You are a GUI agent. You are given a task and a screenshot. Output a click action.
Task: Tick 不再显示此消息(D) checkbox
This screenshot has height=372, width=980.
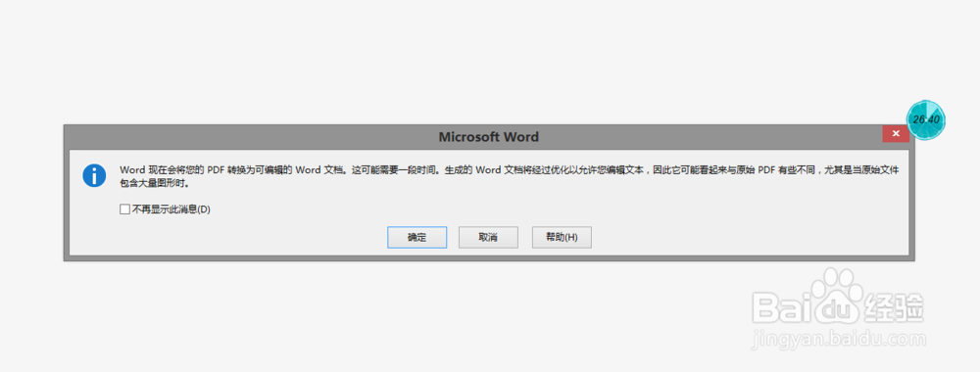click(124, 209)
